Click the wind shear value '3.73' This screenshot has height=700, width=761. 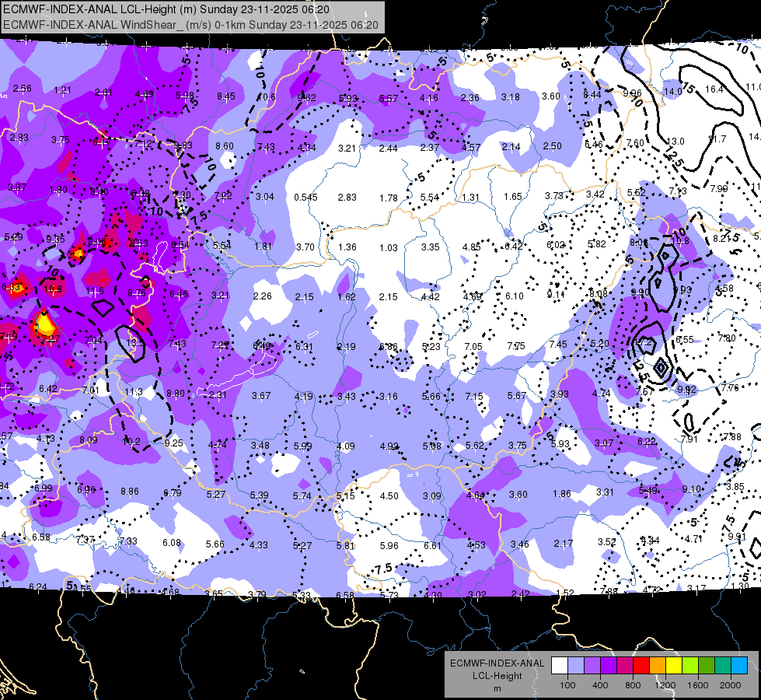pos(553,196)
